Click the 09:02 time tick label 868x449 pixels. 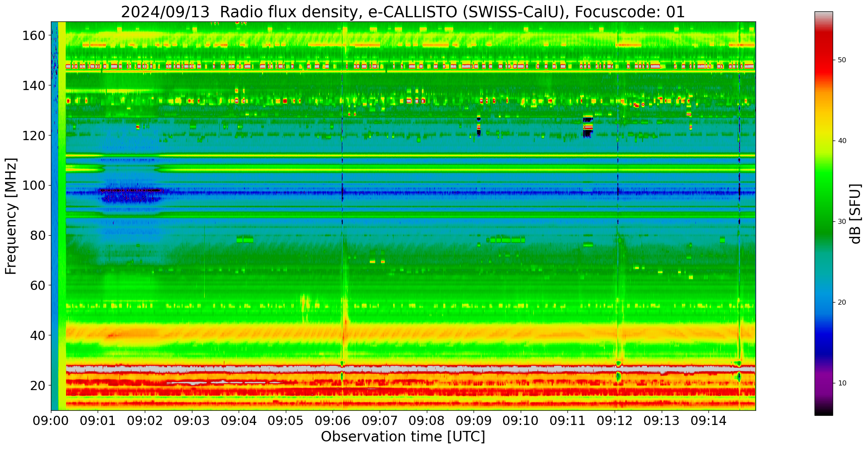(x=145, y=420)
